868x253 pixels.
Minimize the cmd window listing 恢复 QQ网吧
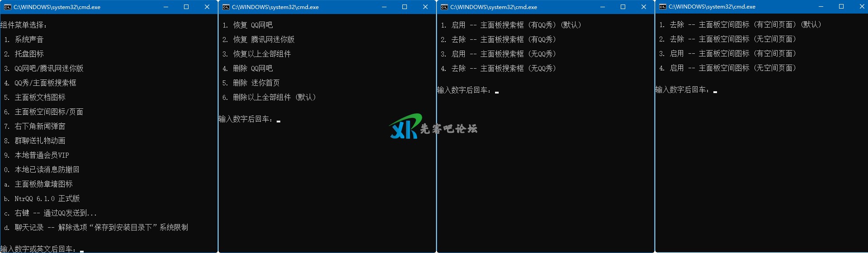(x=384, y=7)
